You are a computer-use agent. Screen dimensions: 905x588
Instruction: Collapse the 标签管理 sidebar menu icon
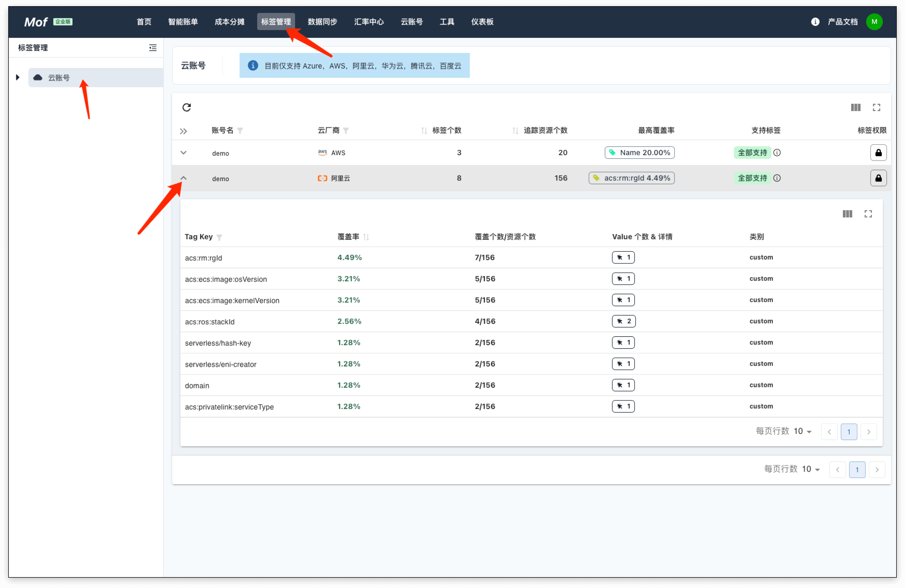pos(153,47)
